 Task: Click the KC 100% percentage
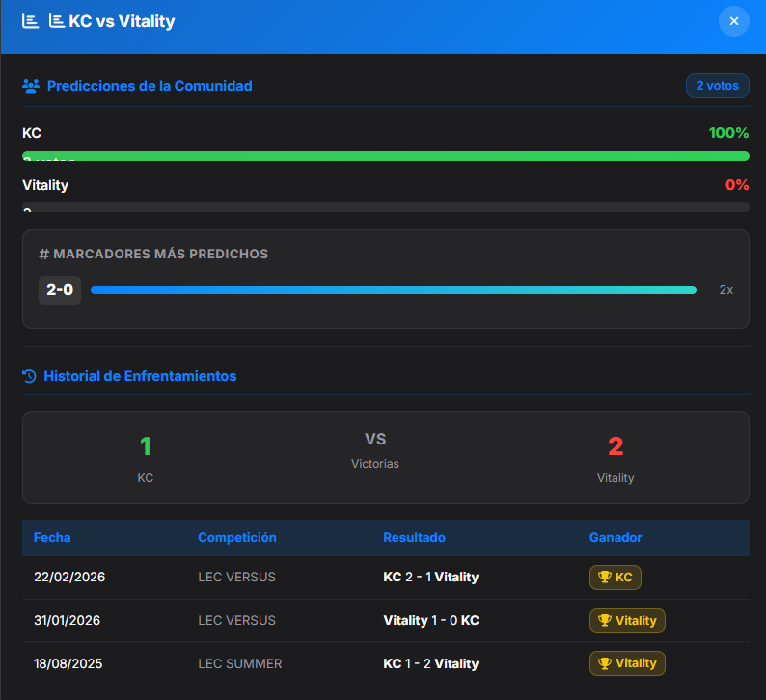(x=728, y=133)
